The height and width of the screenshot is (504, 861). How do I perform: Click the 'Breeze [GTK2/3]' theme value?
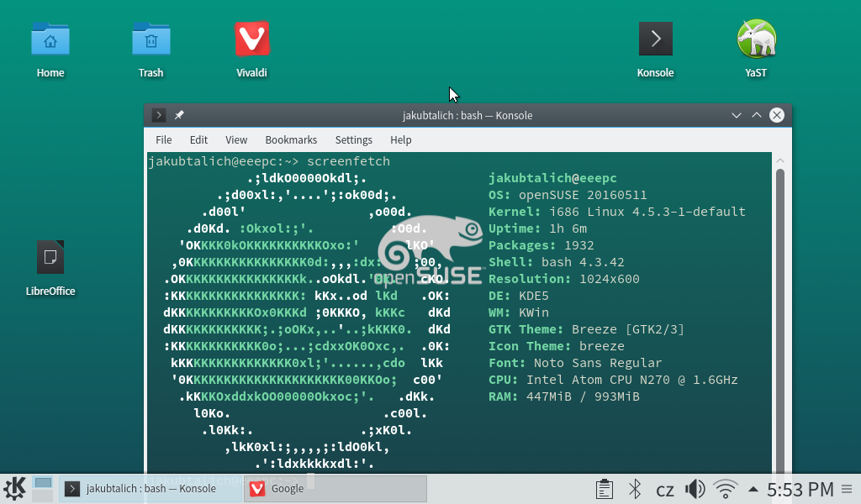click(x=628, y=329)
